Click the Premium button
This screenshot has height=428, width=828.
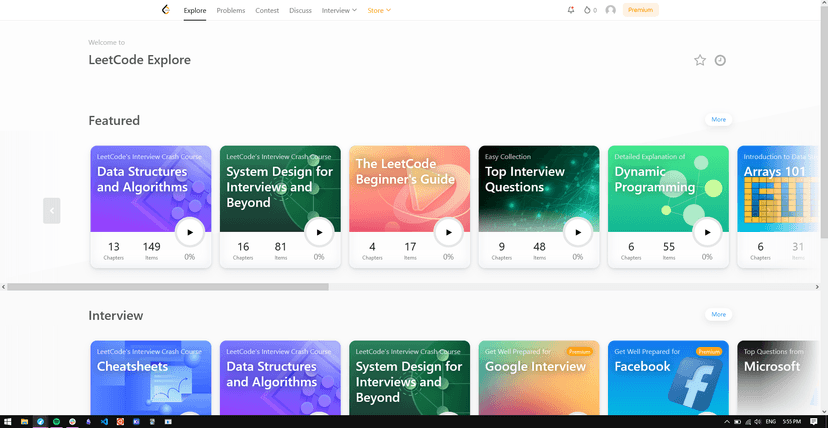[x=641, y=10]
